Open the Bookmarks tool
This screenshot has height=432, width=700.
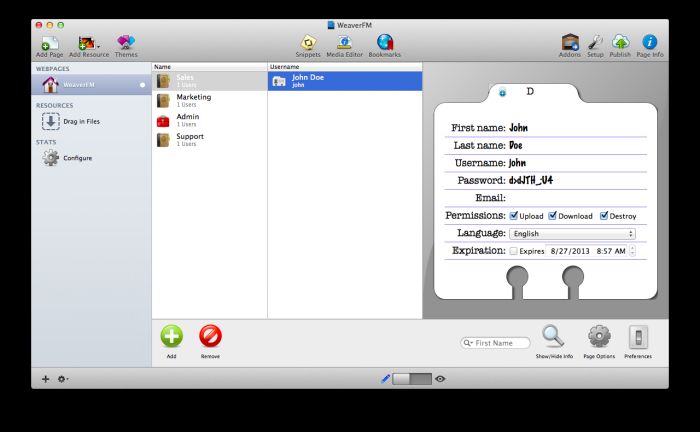(x=385, y=42)
